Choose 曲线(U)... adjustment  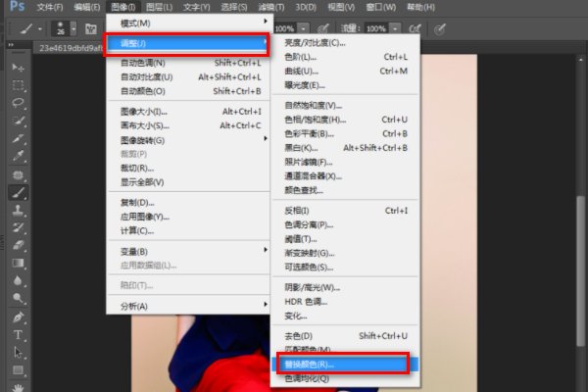point(345,71)
